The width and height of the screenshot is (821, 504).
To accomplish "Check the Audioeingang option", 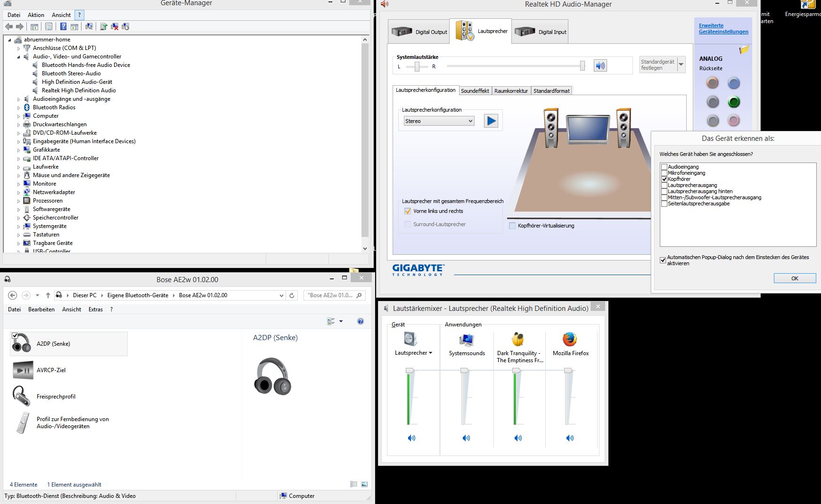I will coord(664,167).
